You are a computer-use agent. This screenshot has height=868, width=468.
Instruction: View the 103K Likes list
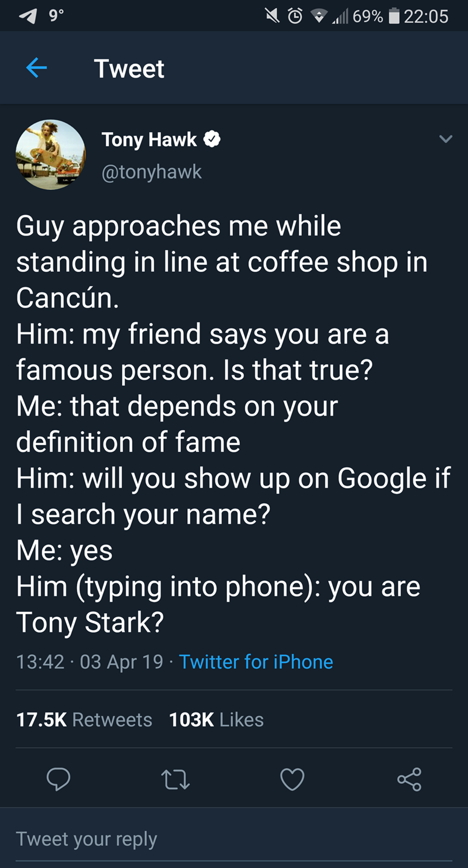(x=216, y=720)
